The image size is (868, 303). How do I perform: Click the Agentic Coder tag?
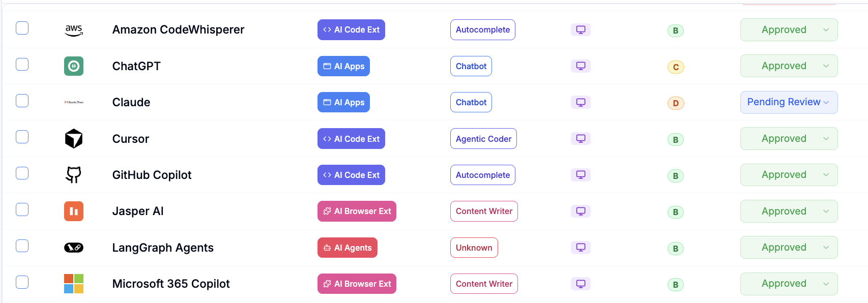pos(483,139)
